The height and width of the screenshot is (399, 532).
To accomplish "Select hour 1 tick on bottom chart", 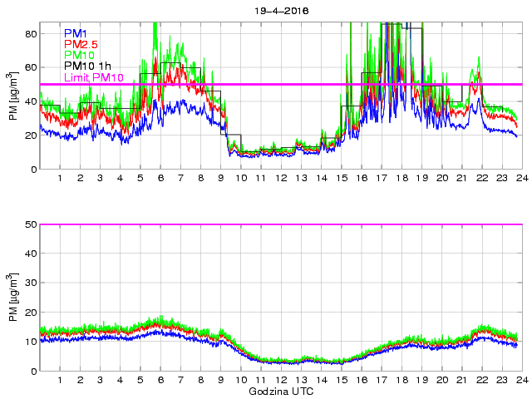I will 60,381.
